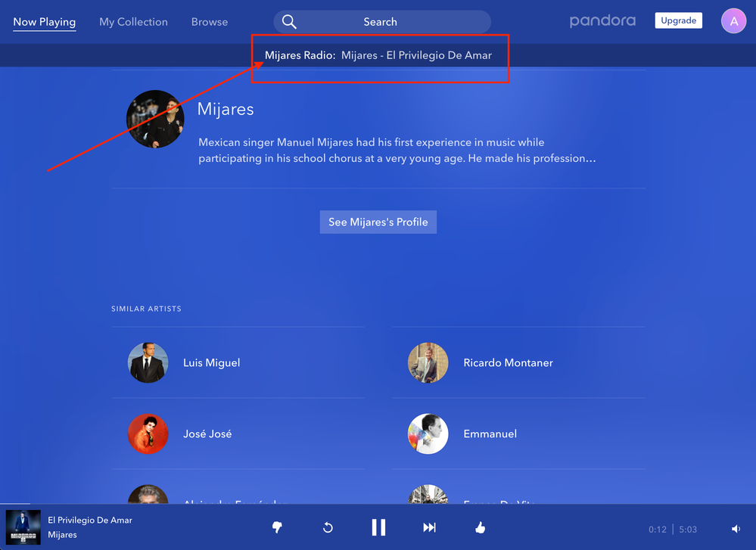Screen dimensions: 756x550
Task: Click See Mijares's Profile button
Action: 378,222
